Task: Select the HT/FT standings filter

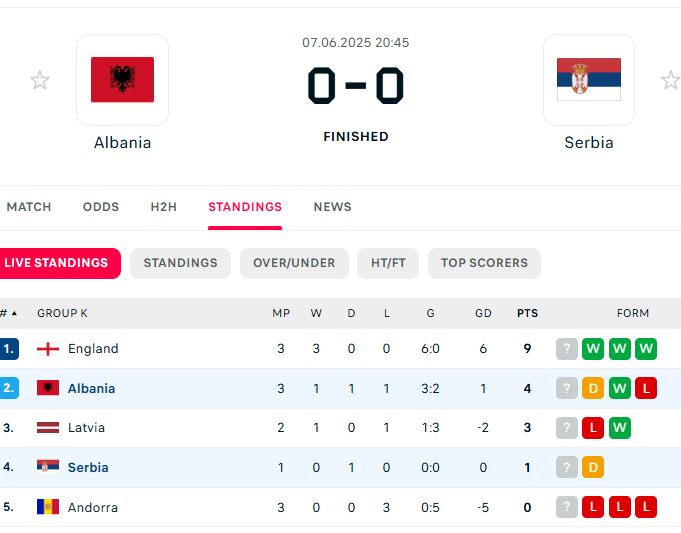Action: click(388, 263)
